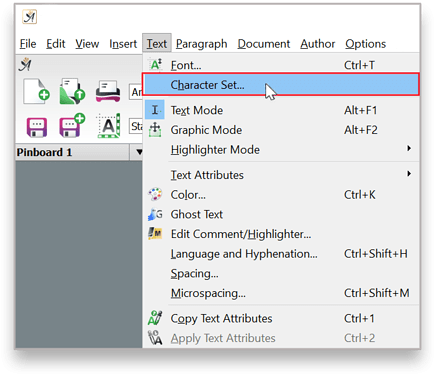Image resolution: width=434 pixels, height=375 pixels.
Task: Open the Paragraph menu
Action: tap(201, 44)
